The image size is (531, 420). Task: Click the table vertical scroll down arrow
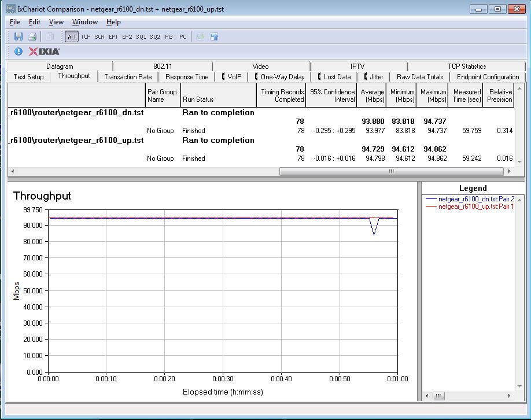point(519,162)
